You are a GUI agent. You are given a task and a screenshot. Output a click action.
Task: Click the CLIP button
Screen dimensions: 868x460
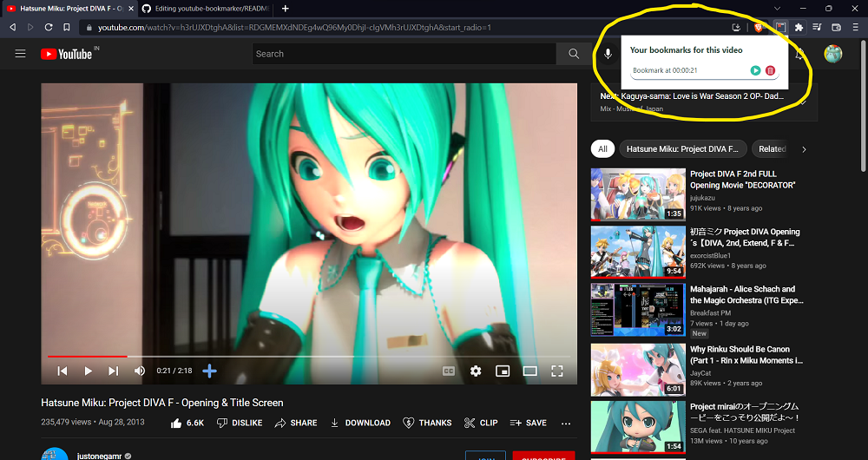click(481, 423)
